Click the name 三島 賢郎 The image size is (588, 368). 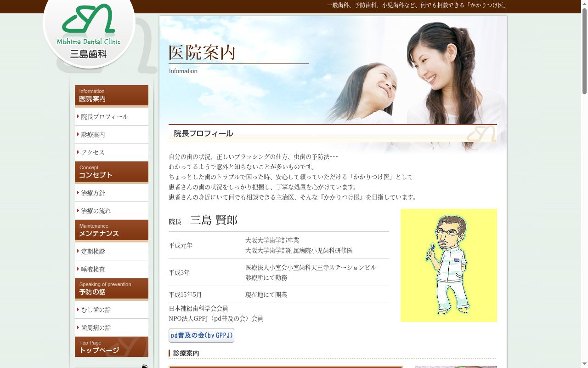pos(214,220)
